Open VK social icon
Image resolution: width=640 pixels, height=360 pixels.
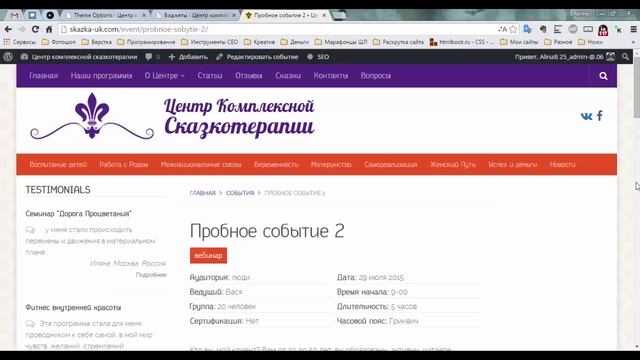(x=586, y=116)
